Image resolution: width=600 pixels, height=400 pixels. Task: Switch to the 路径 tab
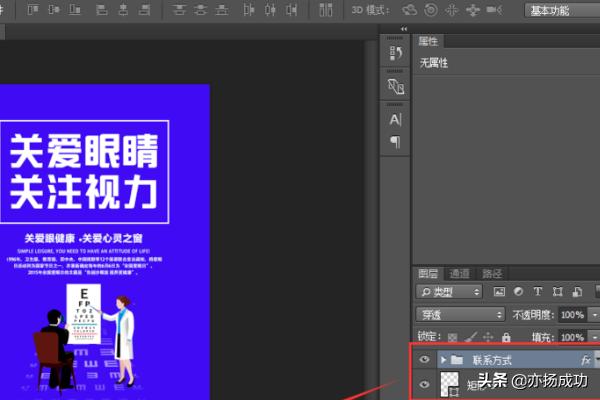(491, 273)
